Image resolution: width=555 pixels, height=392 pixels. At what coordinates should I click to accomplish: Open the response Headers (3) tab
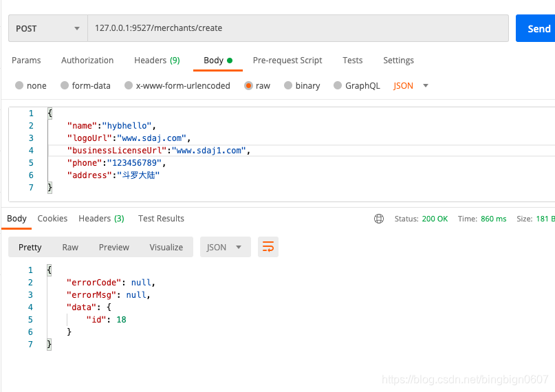point(101,218)
